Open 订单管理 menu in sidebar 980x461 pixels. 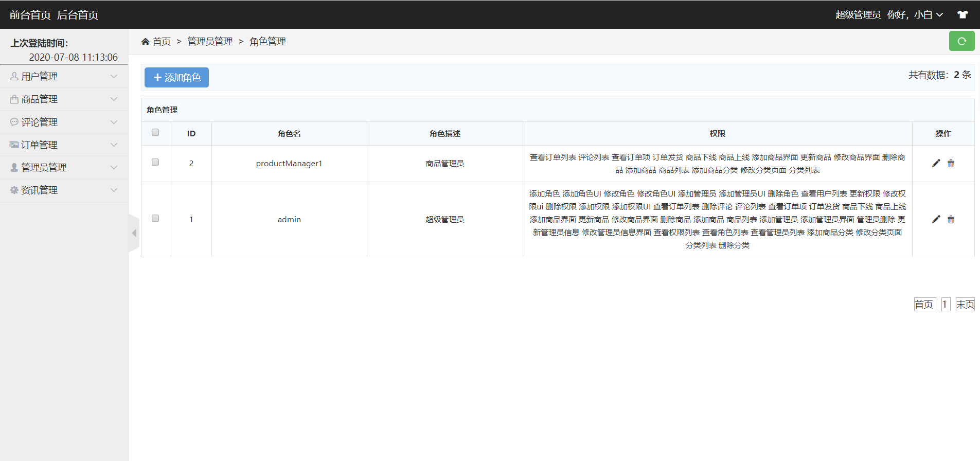tap(64, 145)
